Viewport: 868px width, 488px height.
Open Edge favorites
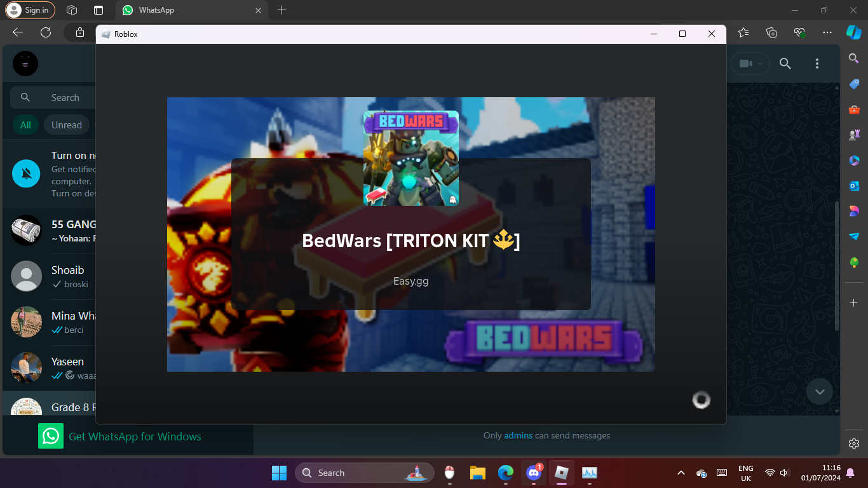point(743,32)
